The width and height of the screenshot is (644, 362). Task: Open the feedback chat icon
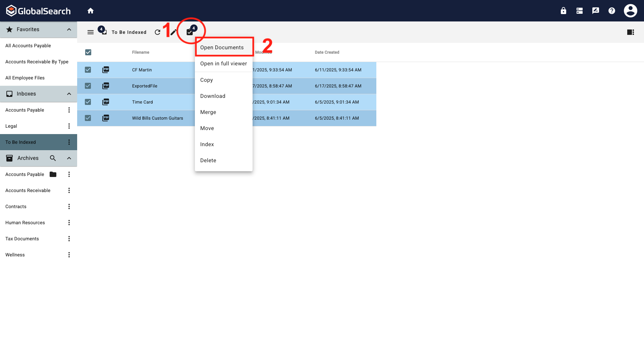tap(595, 10)
